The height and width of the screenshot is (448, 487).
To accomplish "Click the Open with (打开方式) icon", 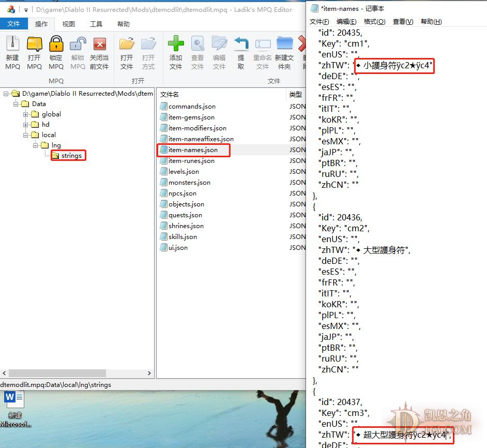I will click(x=148, y=43).
